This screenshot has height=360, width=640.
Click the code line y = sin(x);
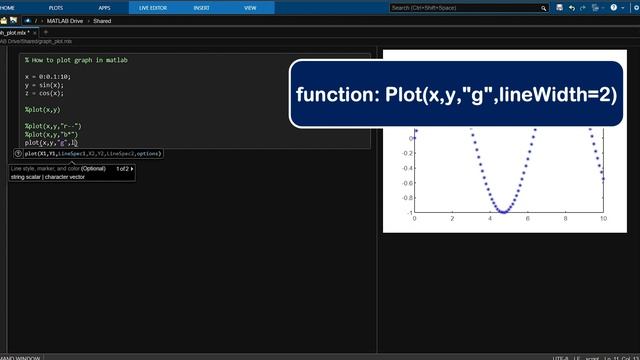(x=44, y=85)
